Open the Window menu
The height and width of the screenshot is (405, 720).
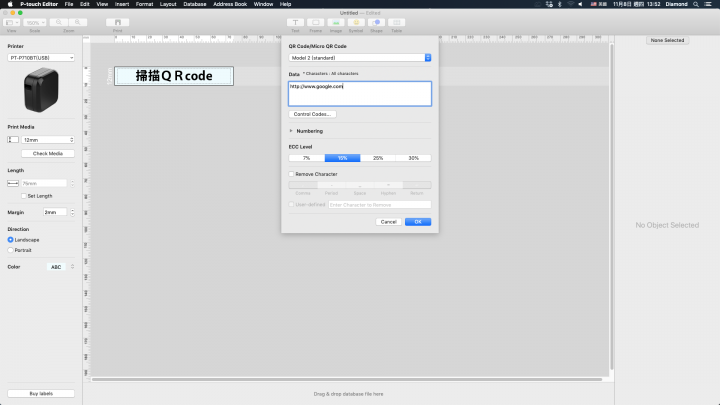point(263,4)
